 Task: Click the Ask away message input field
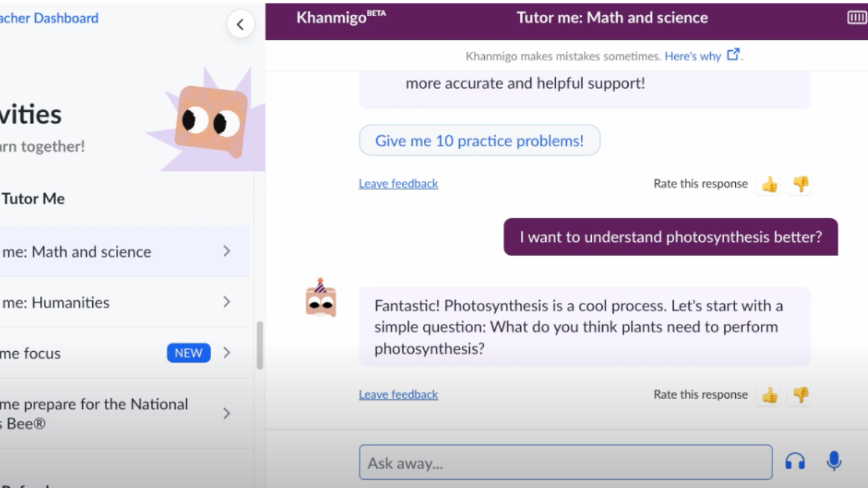pos(565,463)
